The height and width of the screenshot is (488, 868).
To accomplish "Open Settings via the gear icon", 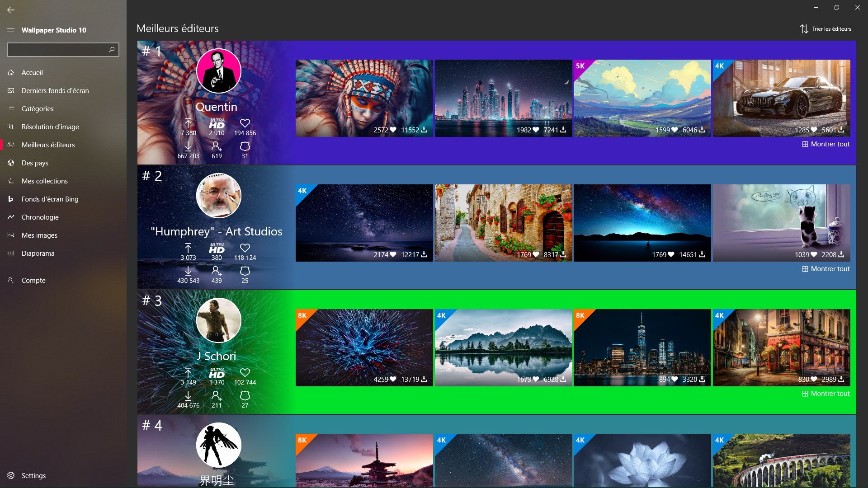I will pos(11,475).
